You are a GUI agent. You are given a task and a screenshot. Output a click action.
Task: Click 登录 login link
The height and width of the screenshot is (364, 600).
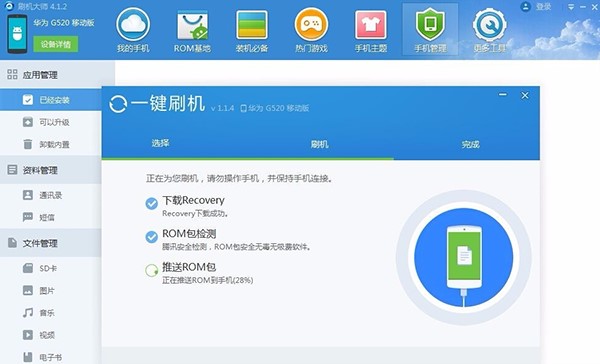click(543, 7)
